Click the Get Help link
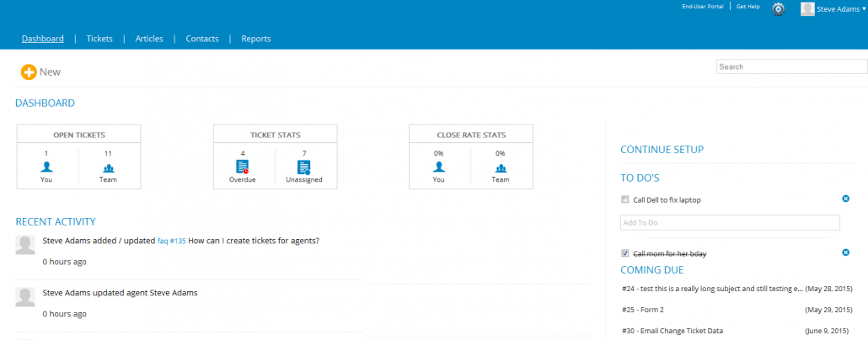The height and width of the screenshot is (340, 868). click(x=747, y=7)
